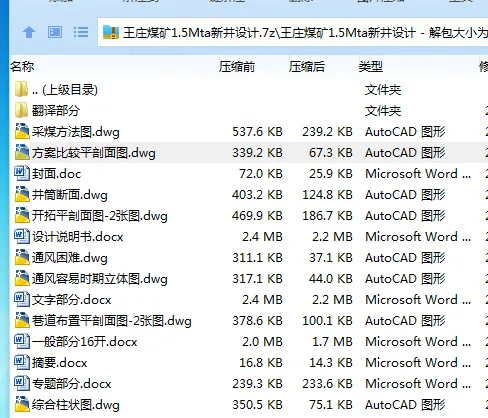The width and height of the screenshot is (488, 418).
Task: Click the 124.8 KB compressed size cell
Action: (x=327, y=195)
